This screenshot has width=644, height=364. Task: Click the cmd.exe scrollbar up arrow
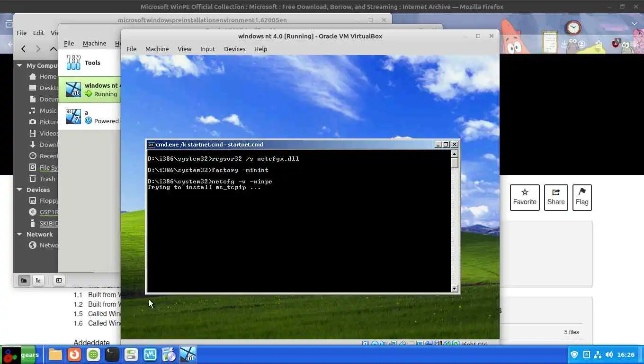(x=455, y=154)
